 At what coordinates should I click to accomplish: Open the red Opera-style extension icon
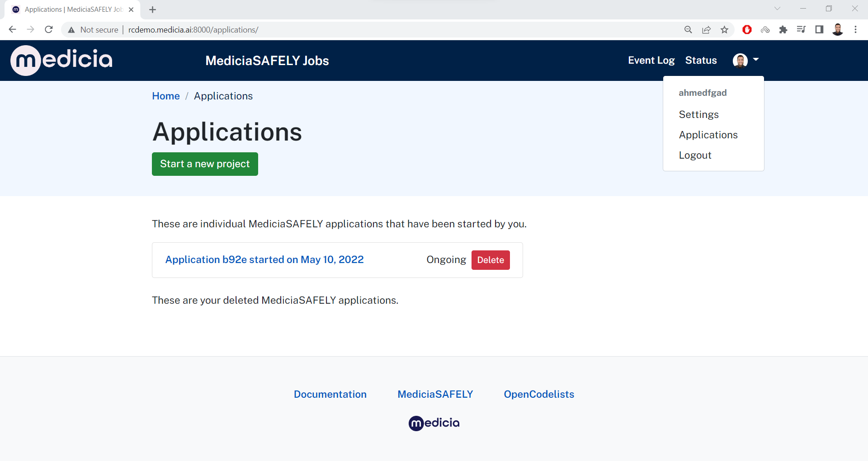(747, 30)
